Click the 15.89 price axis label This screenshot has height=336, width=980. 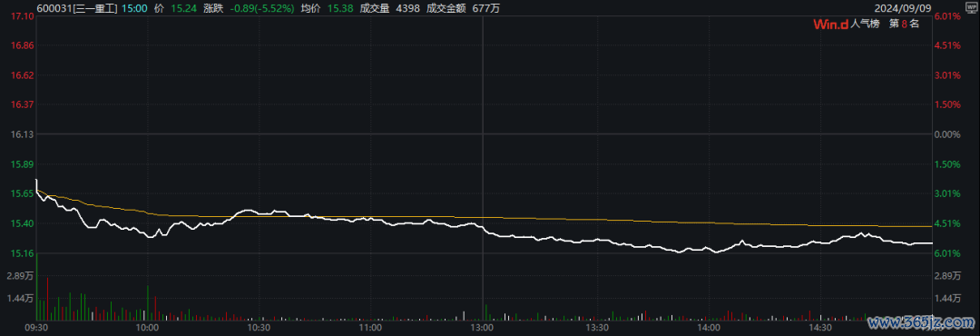pos(21,164)
